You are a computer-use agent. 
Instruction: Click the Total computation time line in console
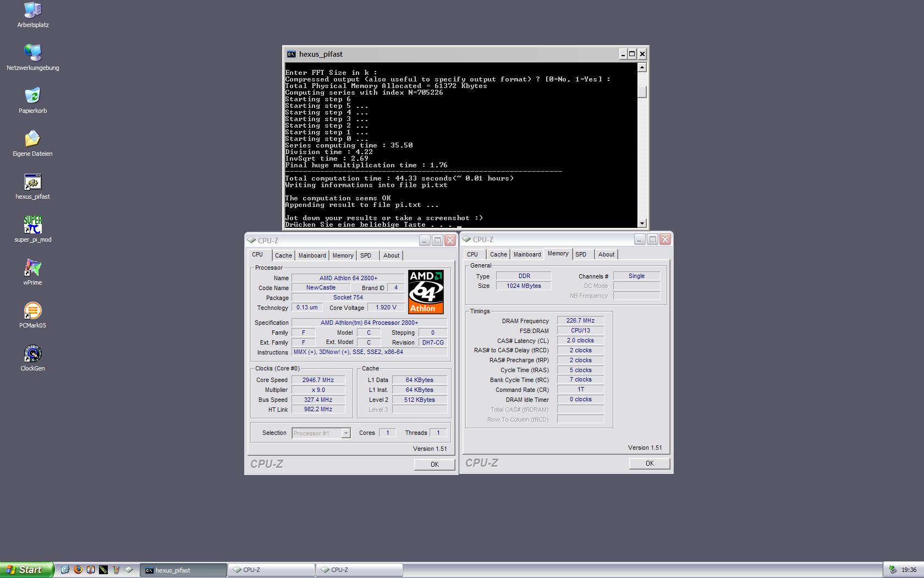399,178
